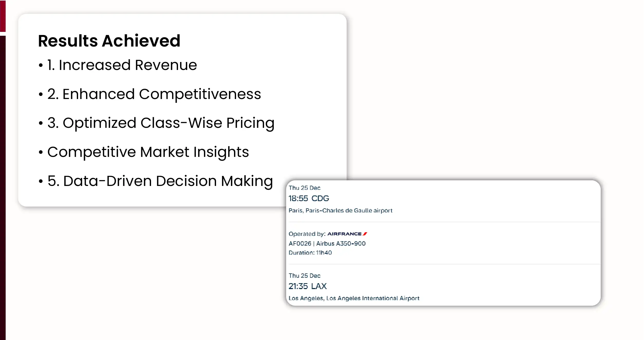
Task: Click the Airbus A350-900 aircraft text
Action: (x=341, y=243)
